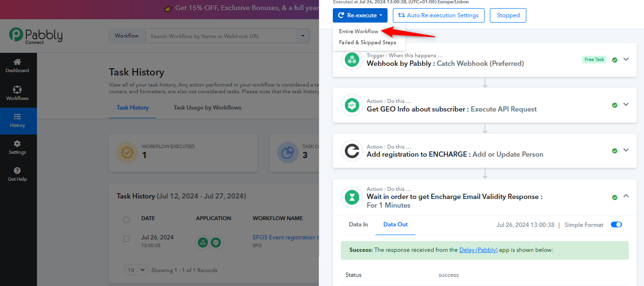Check the select-all checkbox in table header
The width and height of the screenshot is (644, 286).
tap(127, 220)
